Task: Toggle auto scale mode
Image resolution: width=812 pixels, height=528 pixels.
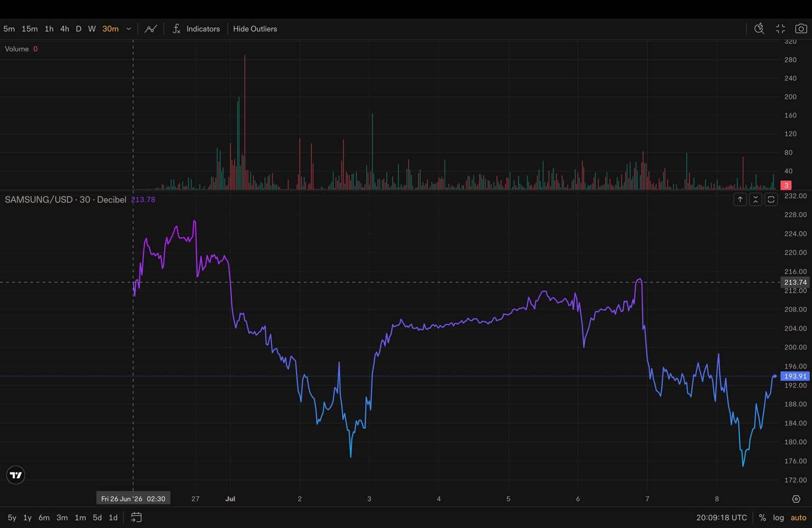Action: click(x=798, y=518)
